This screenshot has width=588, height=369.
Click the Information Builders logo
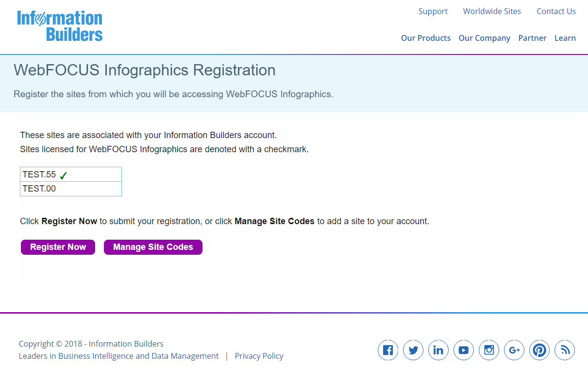pos(60,26)
